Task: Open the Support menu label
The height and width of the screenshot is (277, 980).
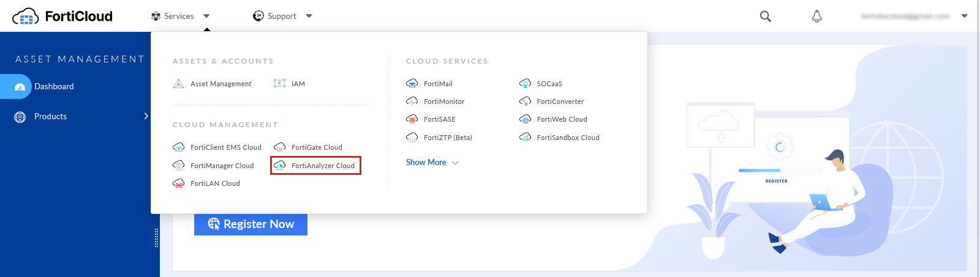Action: tap(282, 17)
